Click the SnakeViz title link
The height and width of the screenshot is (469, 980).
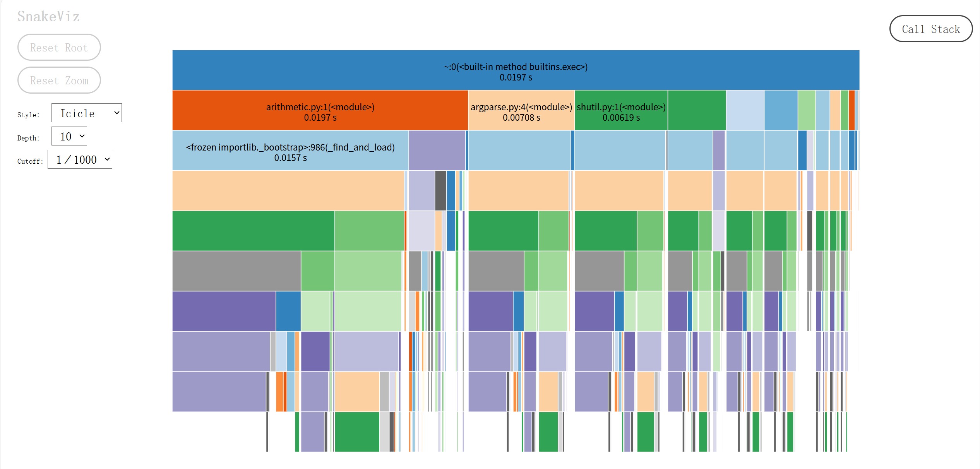coord(48,16)
